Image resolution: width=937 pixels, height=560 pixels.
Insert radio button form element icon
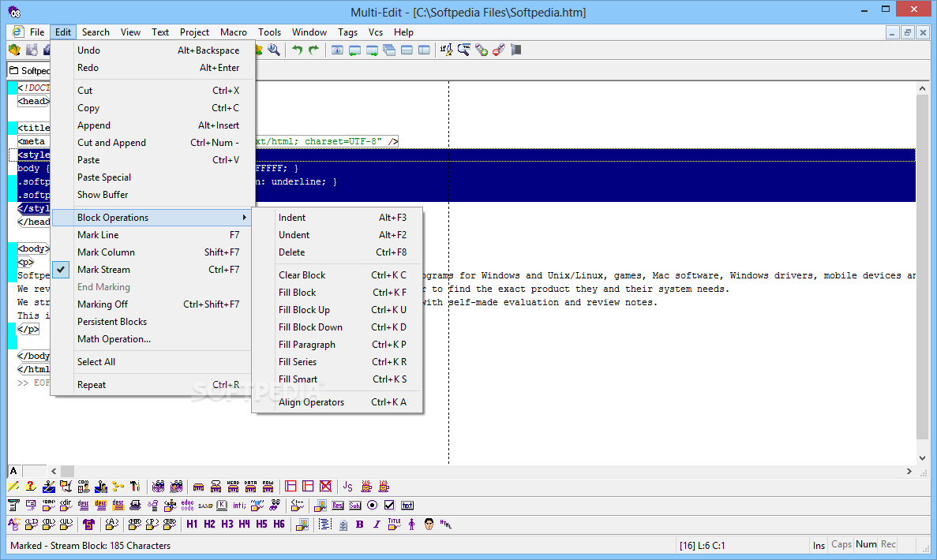point(372,506)
